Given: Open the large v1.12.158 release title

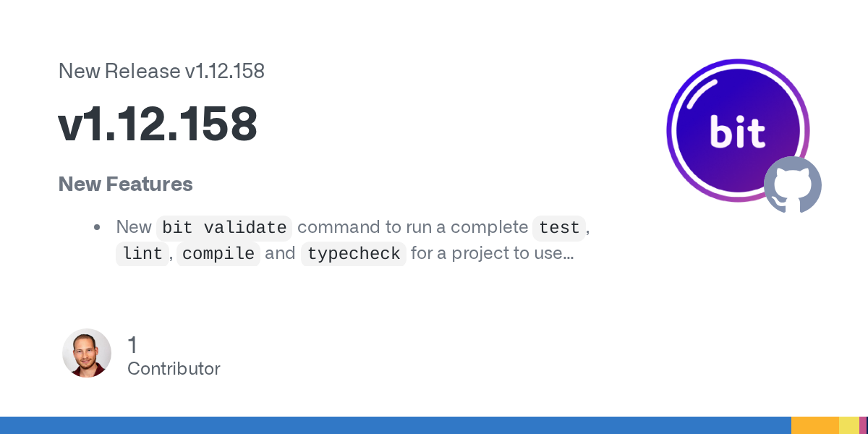Looking at the screenshot, I should [158, 124].
